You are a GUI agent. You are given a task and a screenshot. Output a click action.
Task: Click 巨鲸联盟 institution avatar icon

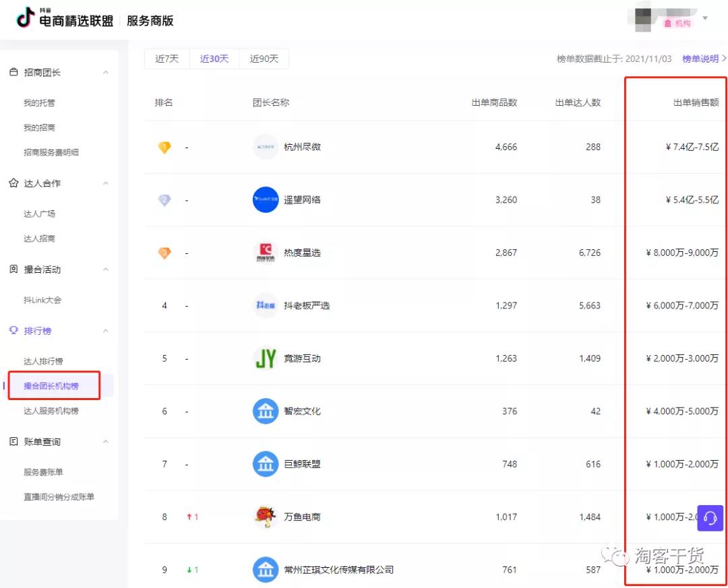266,464
